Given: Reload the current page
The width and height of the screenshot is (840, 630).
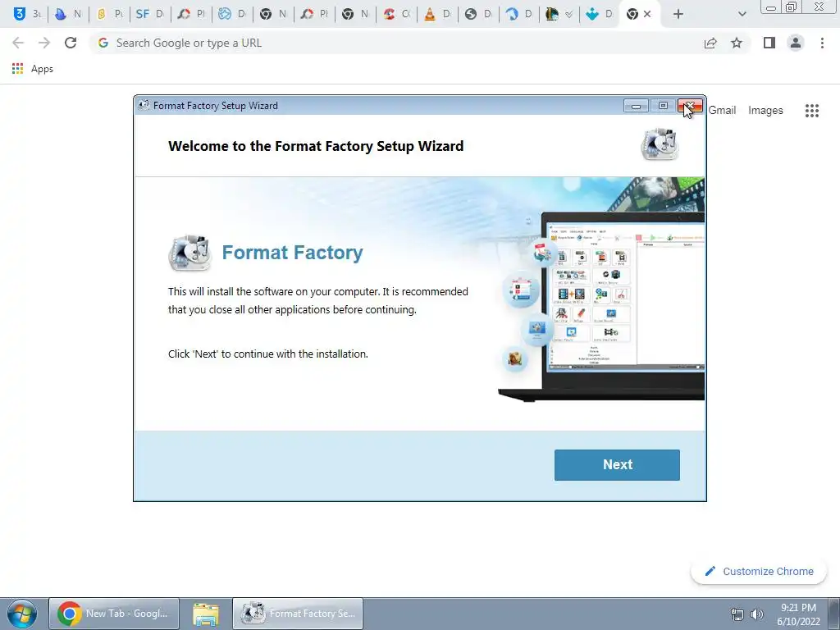Looking at the screenshot, I should pos(71,43).
